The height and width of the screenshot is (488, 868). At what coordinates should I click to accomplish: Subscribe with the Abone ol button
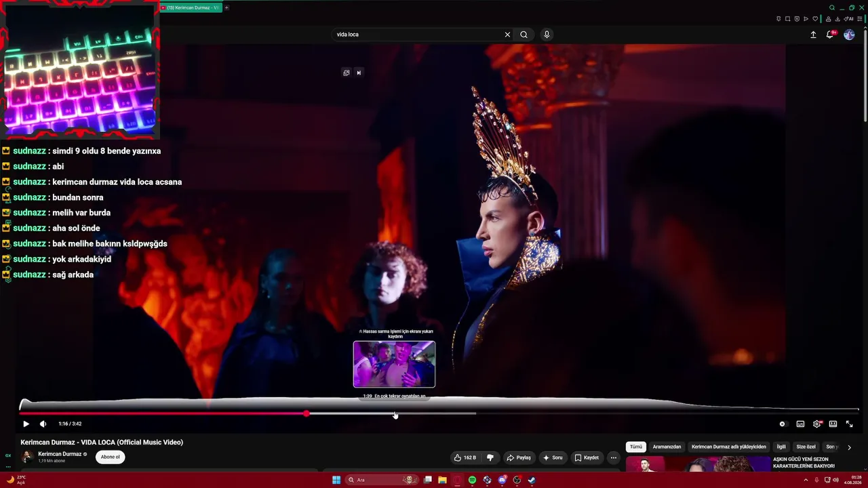110,457
